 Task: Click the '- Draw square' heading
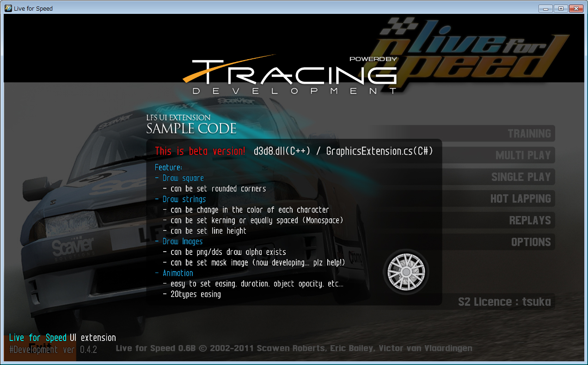pyautogui.click(x=179, y=178)
